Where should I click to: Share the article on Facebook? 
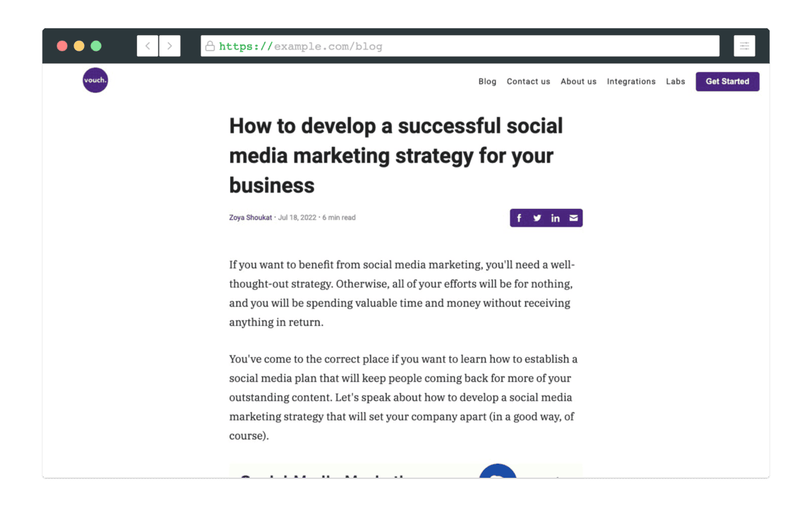(519, 218)
